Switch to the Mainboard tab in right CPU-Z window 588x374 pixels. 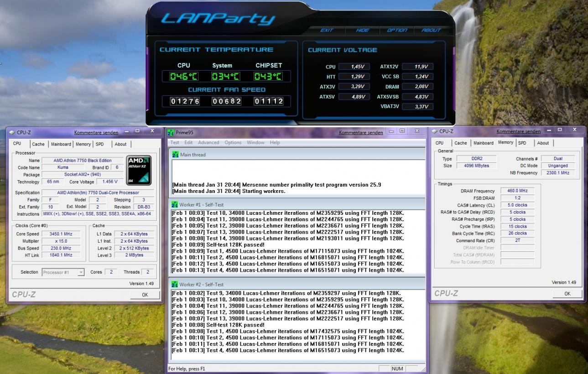[x=484, y=143]
